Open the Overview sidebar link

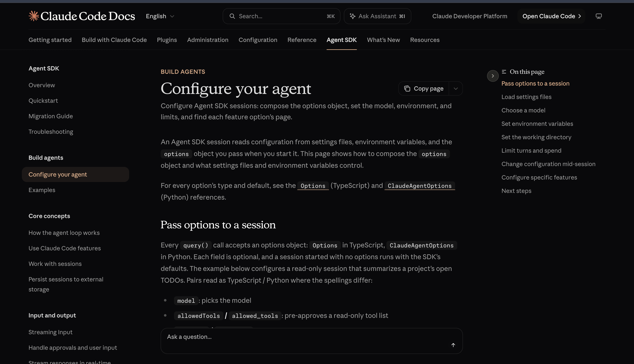[42, 85]
